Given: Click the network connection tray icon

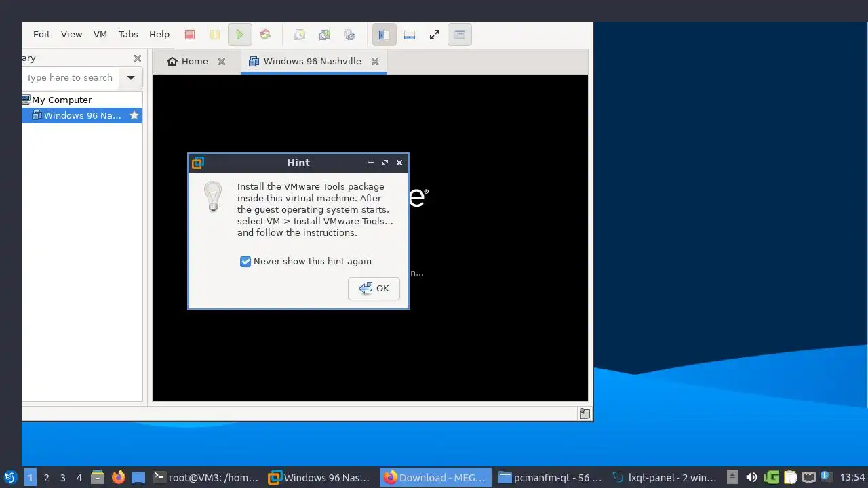Looking at the screenshot, I should pyautogui.click(x=809, y=477).
